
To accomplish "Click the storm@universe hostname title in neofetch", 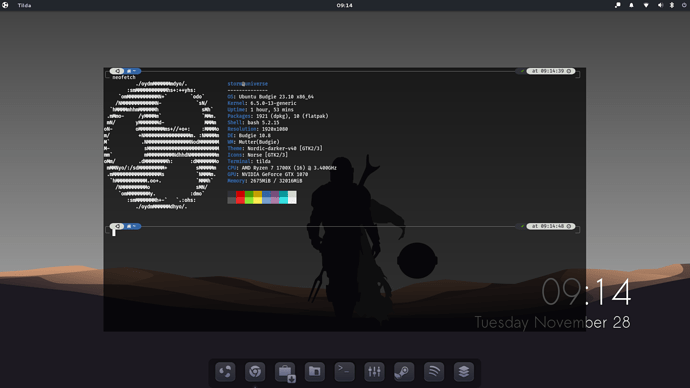I will [248, 84].
